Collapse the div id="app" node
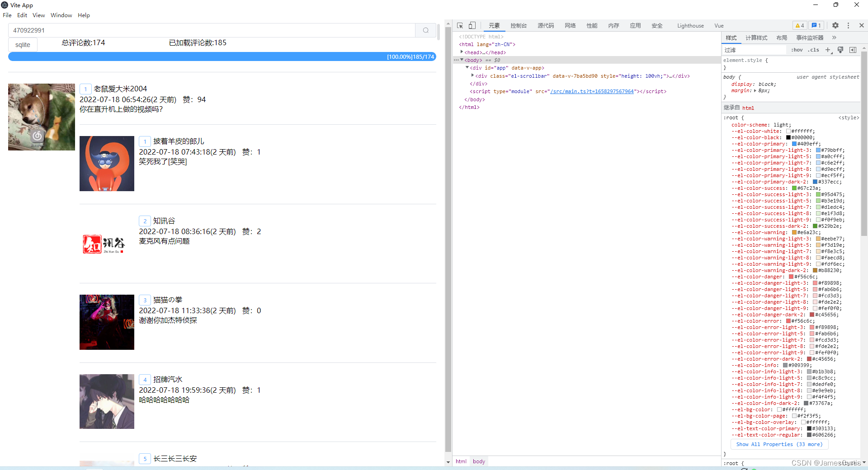This screenshot has height=470, width=868. pyautogui.click(x=467, y=67)
